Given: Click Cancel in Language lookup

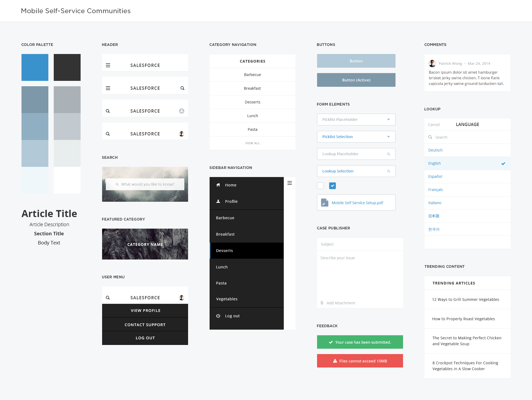Looking at the screenshot, I should (x=434, y=125).
